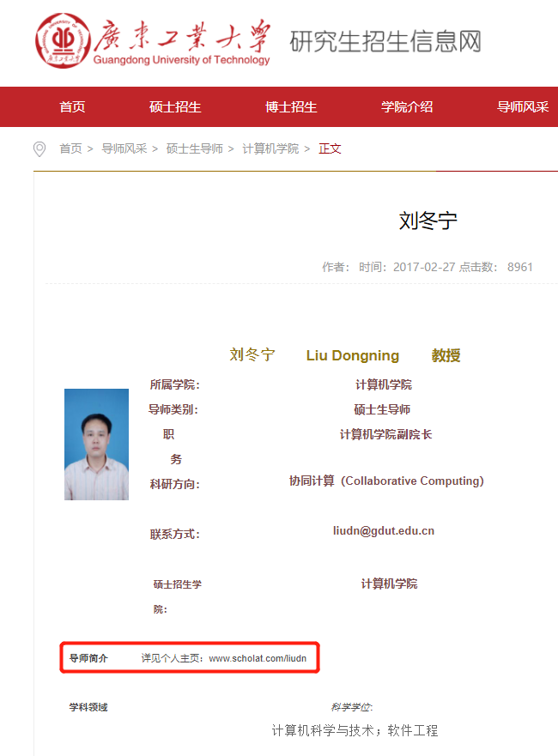Click 正文 at the end of breadcrumb
Screen dimensions: 558x756
(331, 149)
